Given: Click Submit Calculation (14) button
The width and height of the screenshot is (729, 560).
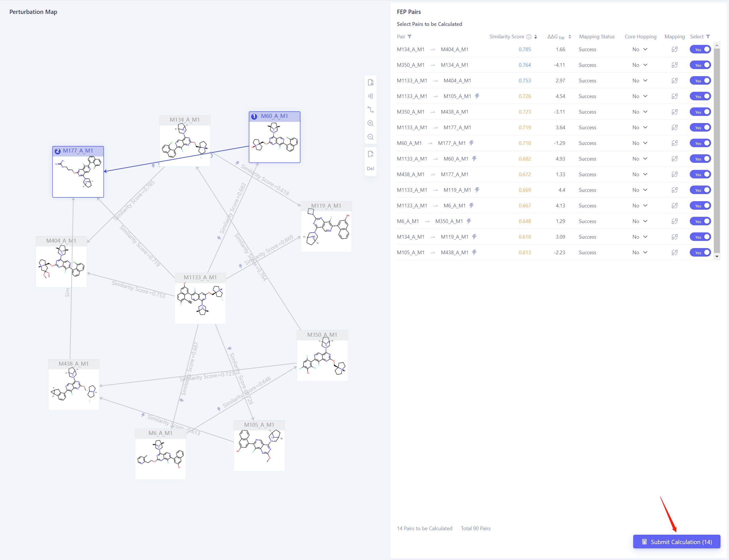Looking at the screenshot, I should [x=676, y=542].
